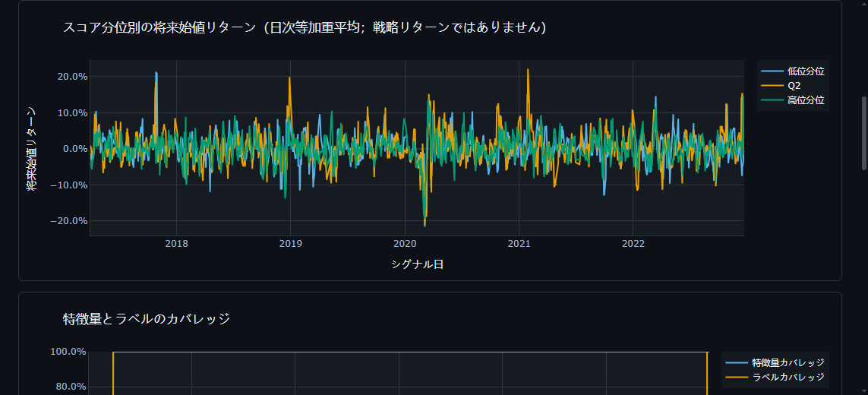Toggle the Q2 legend series
868x395 pixels.
781,85
